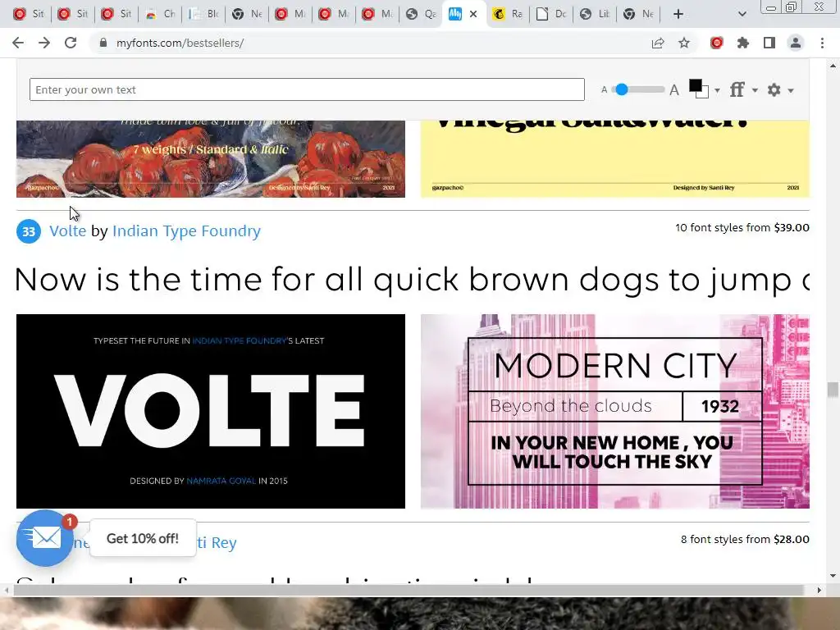840x630 pixels.
Task: View site information via the lock icon
Action: [x=103, y=43]
